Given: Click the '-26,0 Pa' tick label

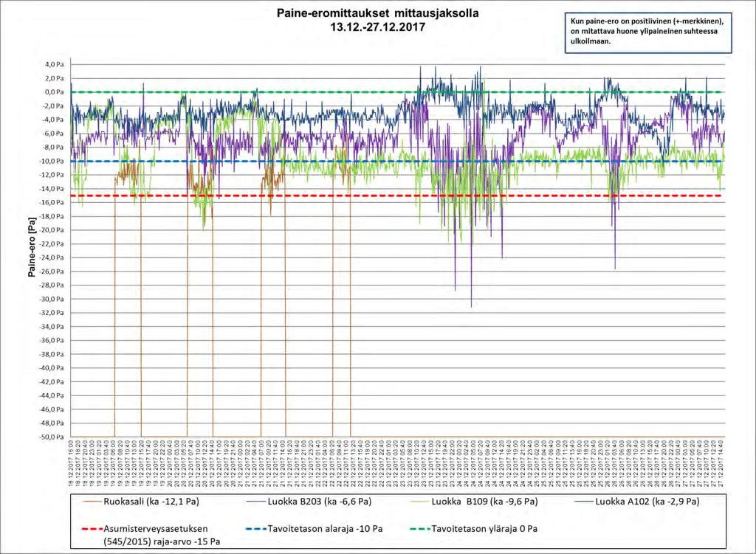Looking at the screenshot, I should (x=51, y=271).
